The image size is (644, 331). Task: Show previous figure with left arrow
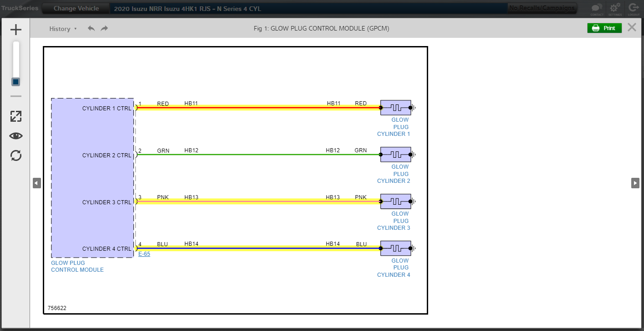[x=37, y=183]
